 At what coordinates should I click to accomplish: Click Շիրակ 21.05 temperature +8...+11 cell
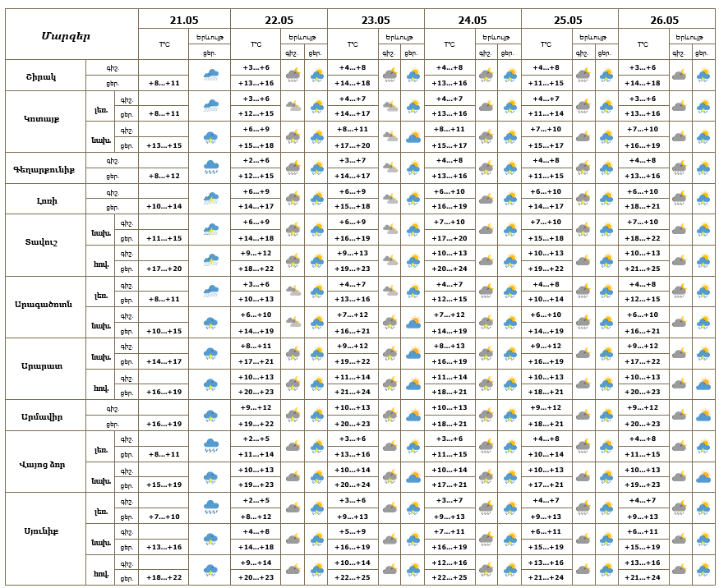(x=164, y=83)
